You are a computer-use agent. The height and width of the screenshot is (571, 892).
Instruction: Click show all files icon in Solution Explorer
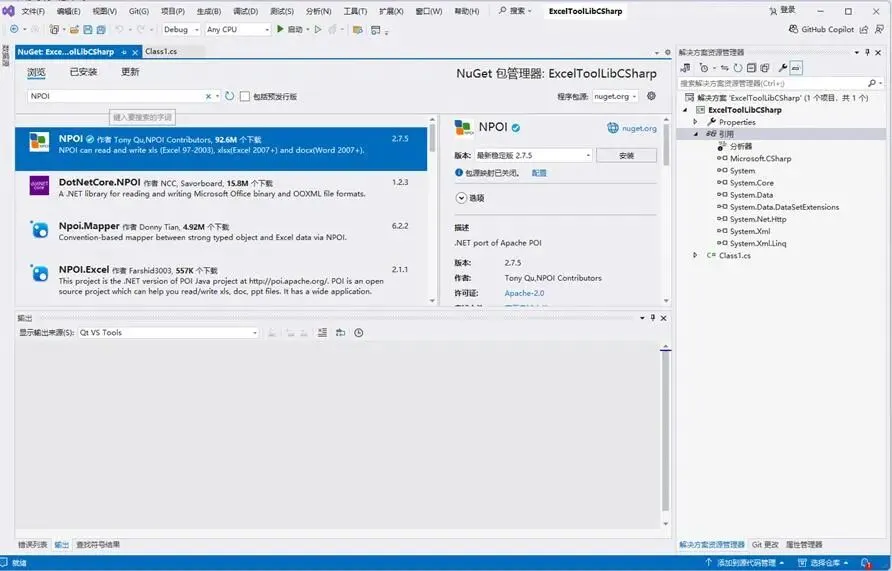point(765,68)
